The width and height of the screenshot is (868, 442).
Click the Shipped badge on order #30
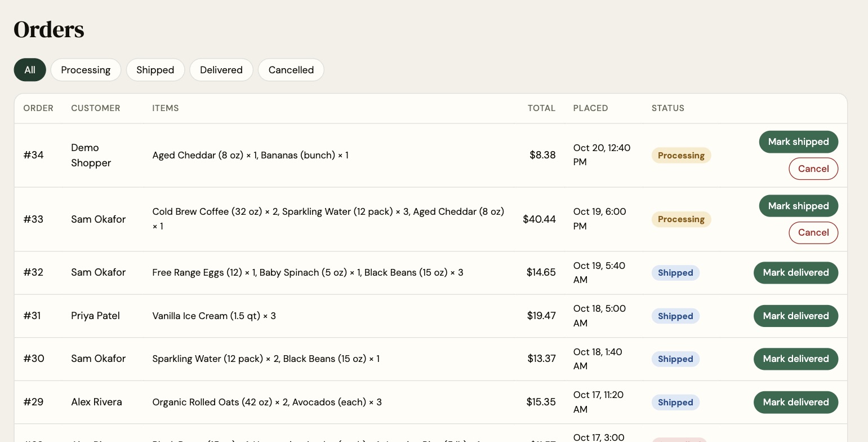[675, 359]
